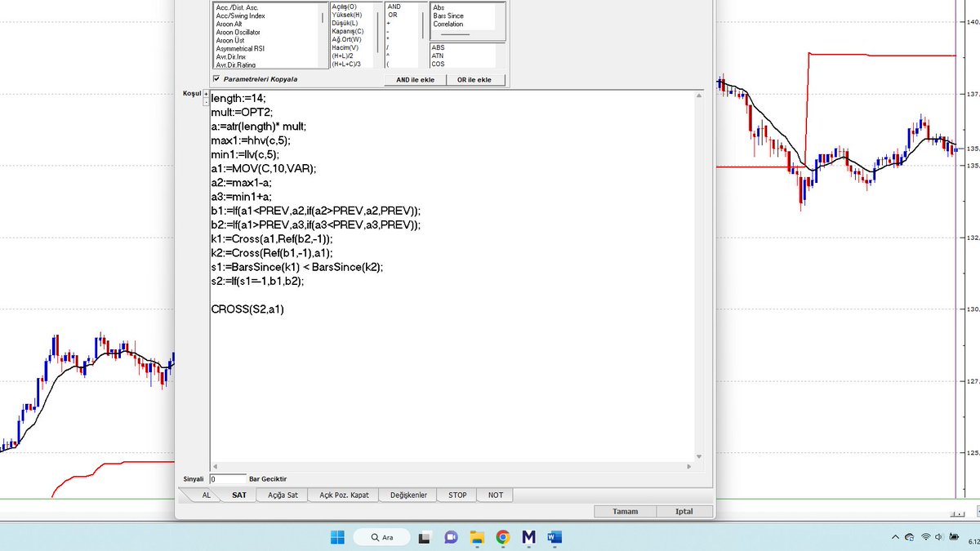Viewport: 980px width, 551px height.
Task: Select OR in the operator list
Action: (393, 15)
